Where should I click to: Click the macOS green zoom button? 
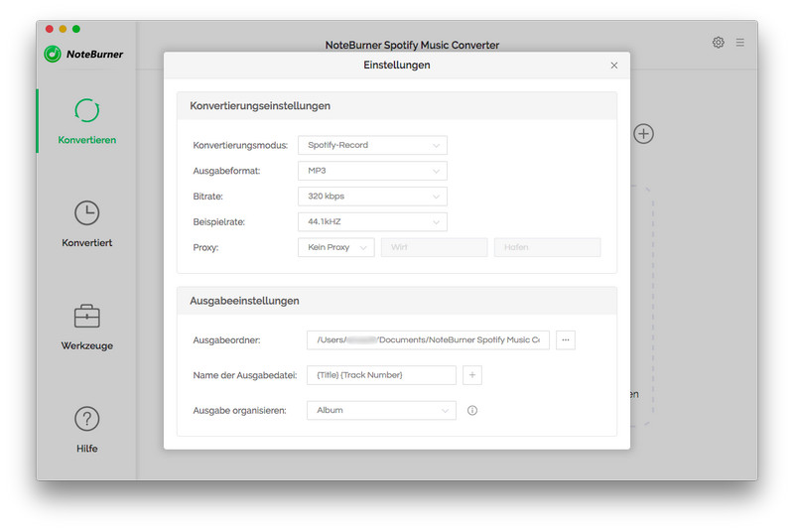pos(76,29)
